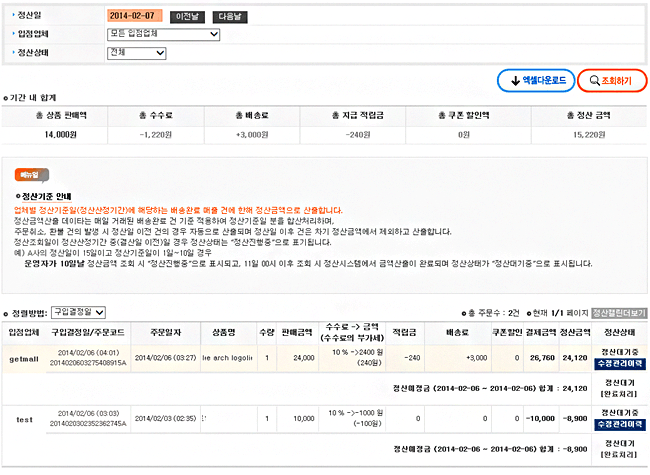Click the 조회하기 search button
The image size is (650, 475).
click(610, 81)
